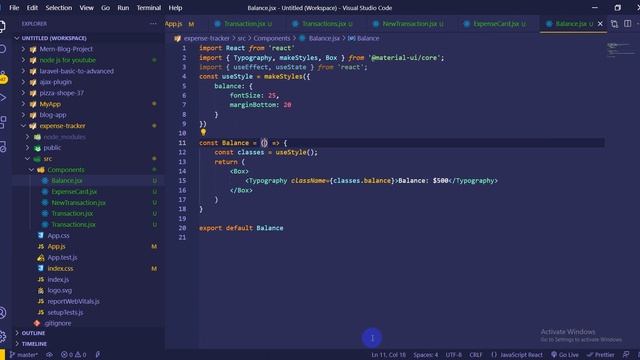Screen dimensions: 640x360
Task: Open the Accounts menu icon
Action: click(x=3, y=313)
